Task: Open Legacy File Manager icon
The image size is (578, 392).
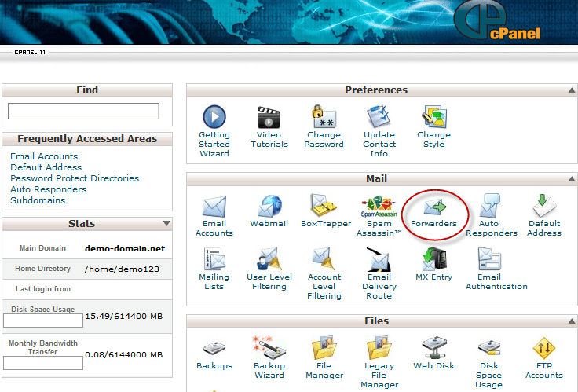Action: (379, 347)
